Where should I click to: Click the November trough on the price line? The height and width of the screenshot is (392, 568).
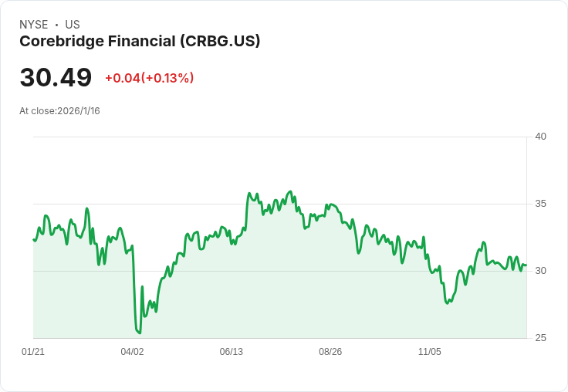tap(448, 303)
